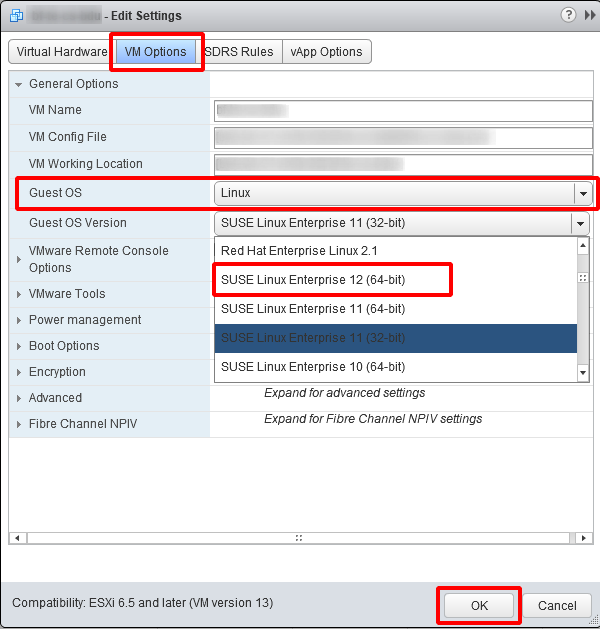Click the VM Config File field
The image size is (600, 629).
click(x=403, y=138)
